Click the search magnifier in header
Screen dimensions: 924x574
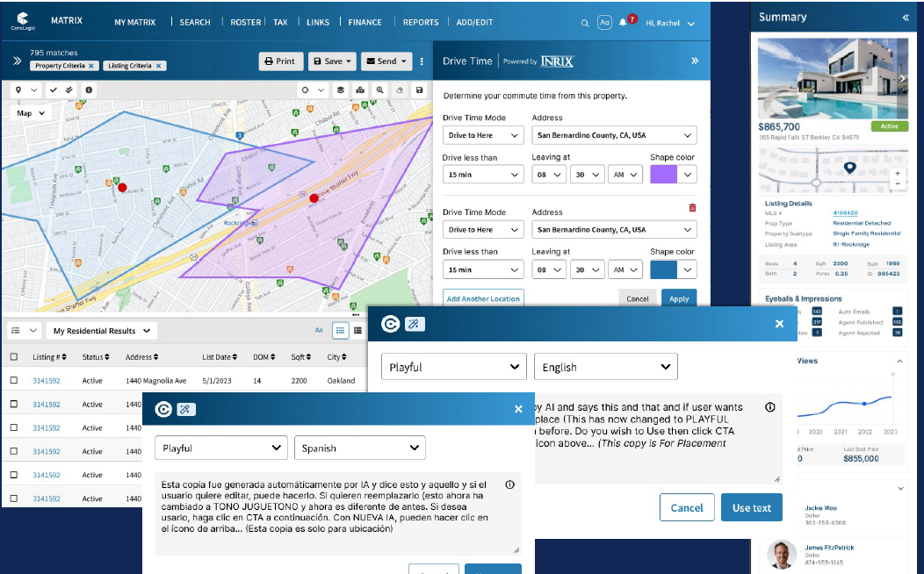tap(586, 23)
